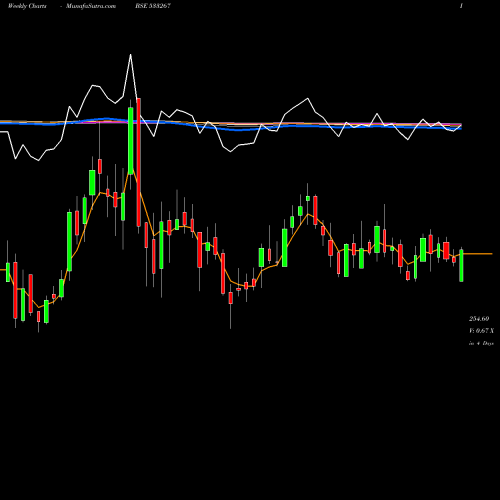Screen dimensions: 500x500
Task: Click the 'BSE 533267' symbol label
Action: tap(154, 6)
